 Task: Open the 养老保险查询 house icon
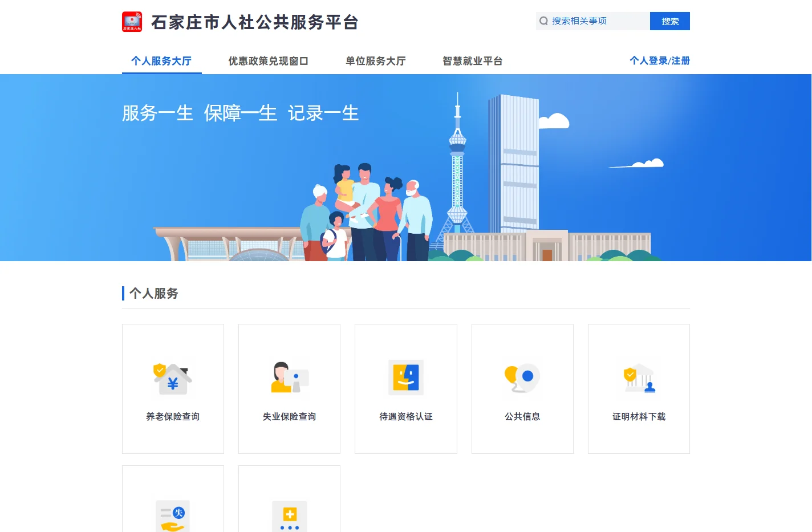click(173, 379)
